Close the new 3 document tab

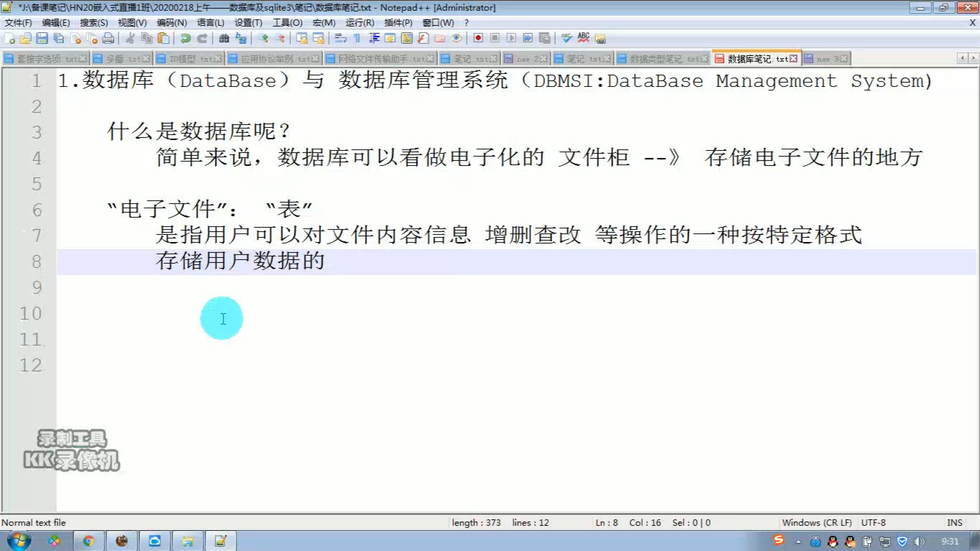pos(844,57)
